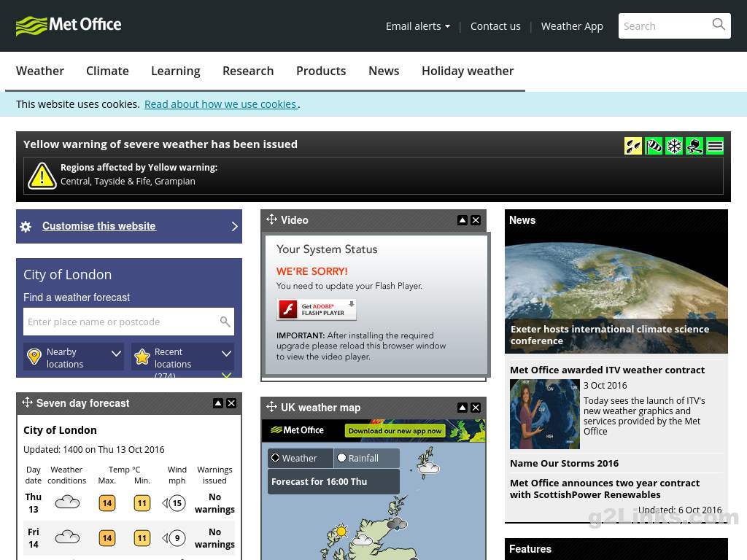Open Met Office awarded ITV weather contract
This screenshot has width=747, height=560.
point(608,370)
